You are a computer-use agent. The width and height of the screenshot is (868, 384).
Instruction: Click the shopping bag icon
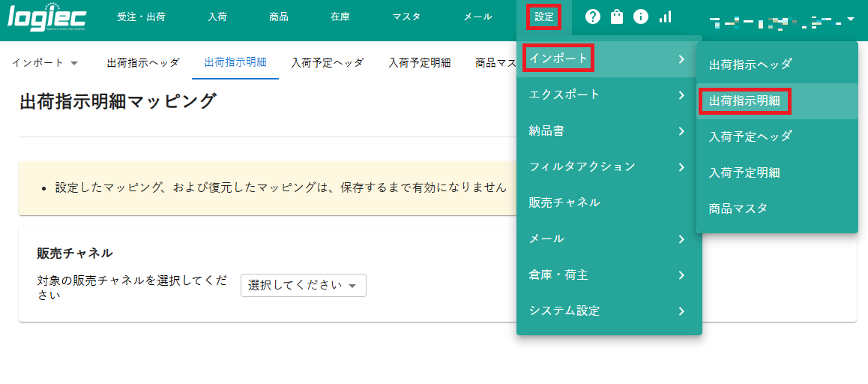(x=617, y=17)
